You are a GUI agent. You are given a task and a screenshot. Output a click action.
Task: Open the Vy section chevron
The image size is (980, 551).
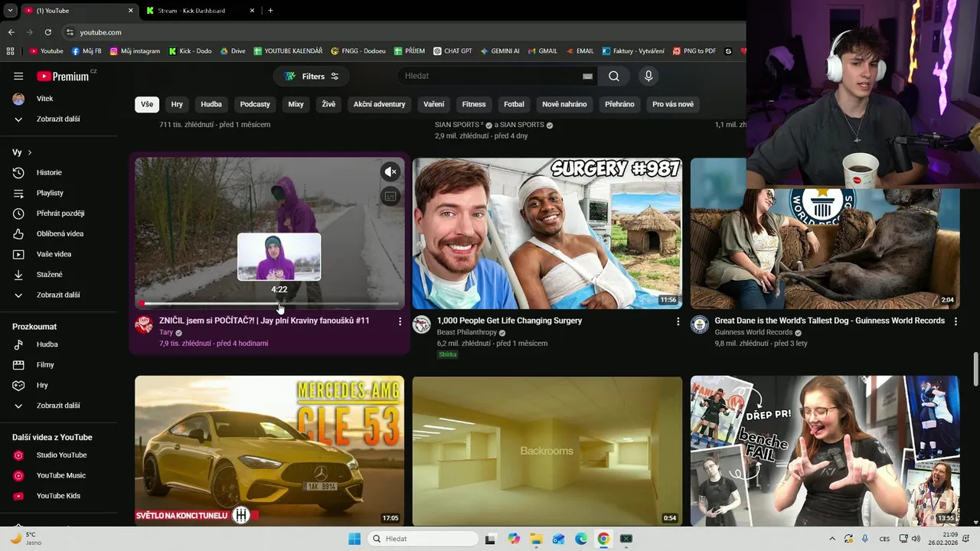(29, 152)
